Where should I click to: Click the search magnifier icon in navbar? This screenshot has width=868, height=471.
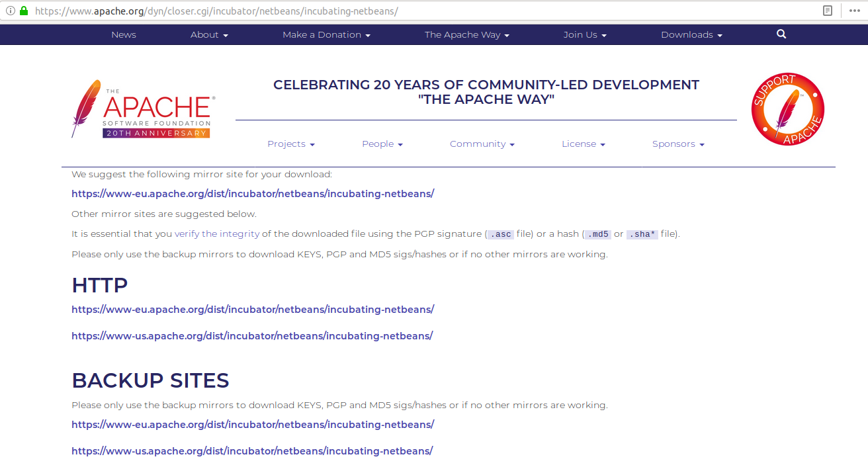pyautogui.click(x=781, y=34)
